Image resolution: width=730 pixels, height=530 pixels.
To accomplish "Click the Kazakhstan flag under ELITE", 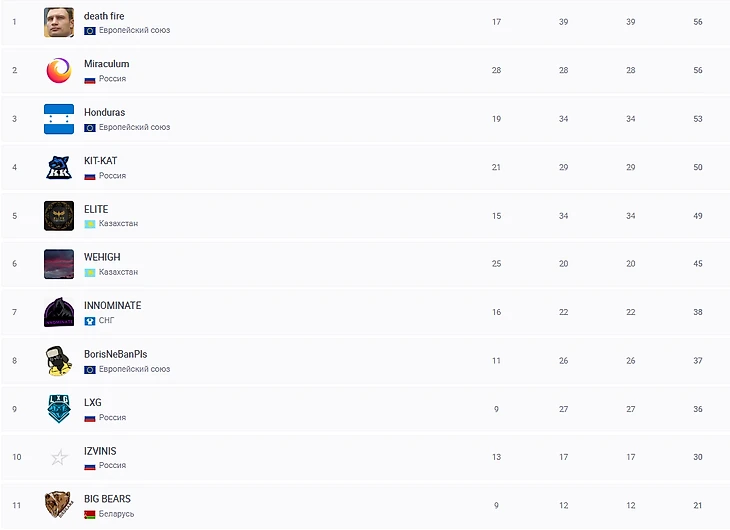I will pos(90,224).
